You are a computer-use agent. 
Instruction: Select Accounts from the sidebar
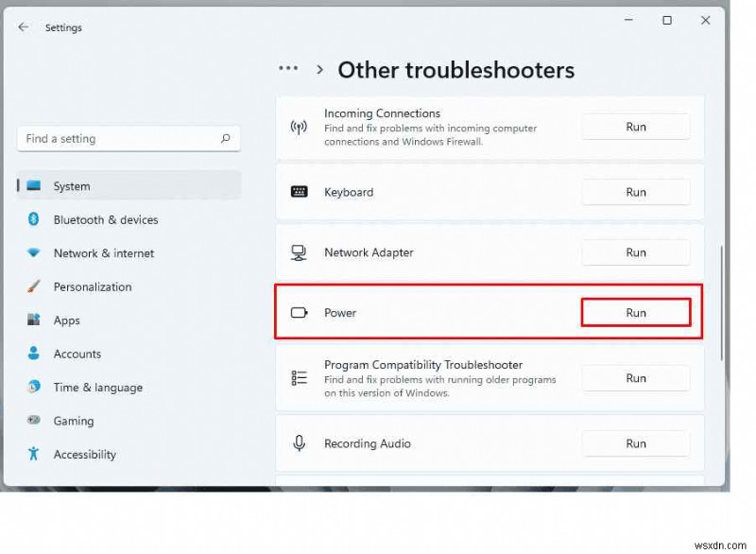point(77,354)
